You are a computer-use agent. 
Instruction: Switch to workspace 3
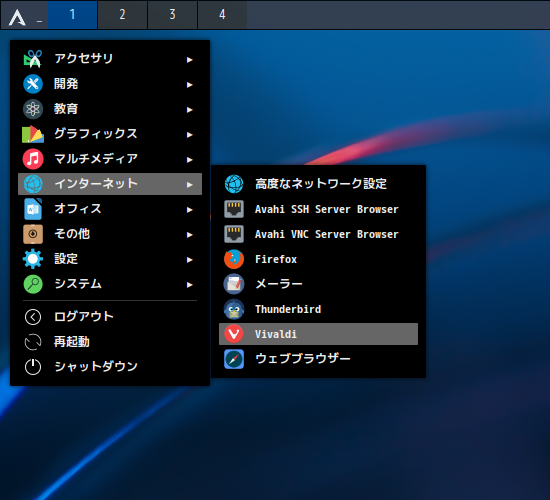[172, 15]
